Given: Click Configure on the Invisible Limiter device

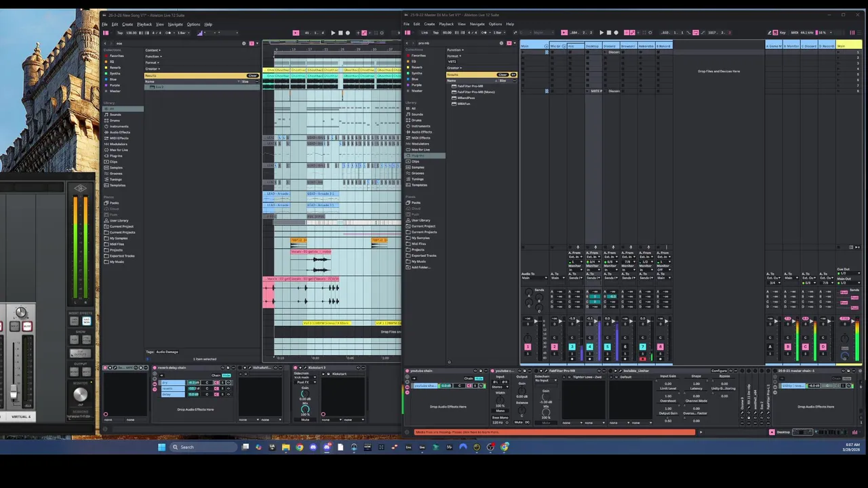Looking at the screenshot, I should pos(719,371).
